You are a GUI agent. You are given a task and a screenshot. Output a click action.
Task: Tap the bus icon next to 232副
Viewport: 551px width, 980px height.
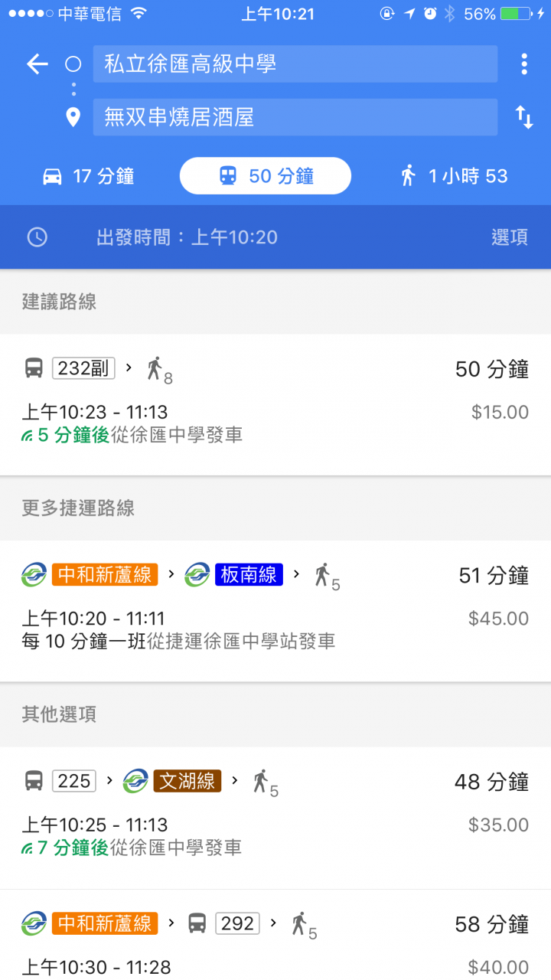pyautogui.click(x=34, y=368)
